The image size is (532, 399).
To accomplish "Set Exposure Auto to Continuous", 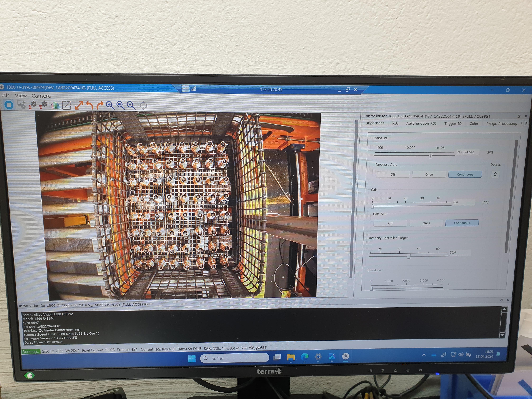I will coord(465,174).
